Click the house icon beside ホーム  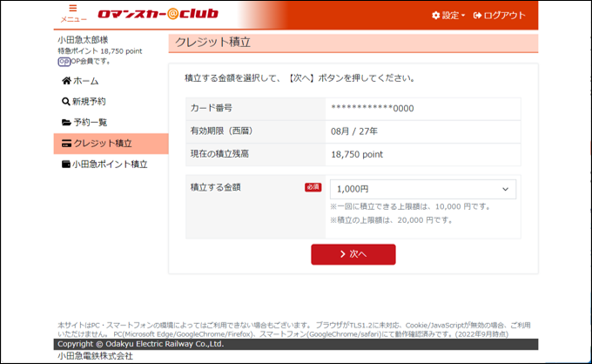(66, 81)
